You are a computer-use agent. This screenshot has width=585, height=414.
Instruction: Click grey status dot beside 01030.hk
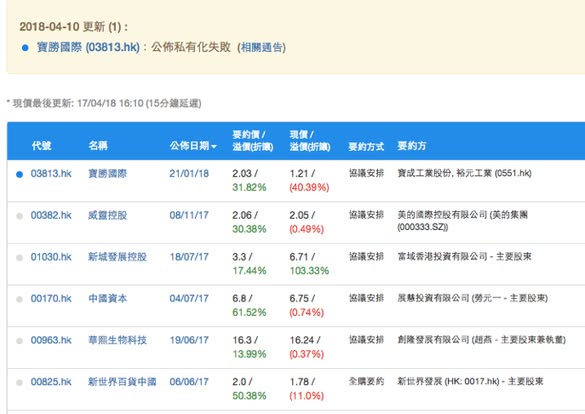pos(19,258)
